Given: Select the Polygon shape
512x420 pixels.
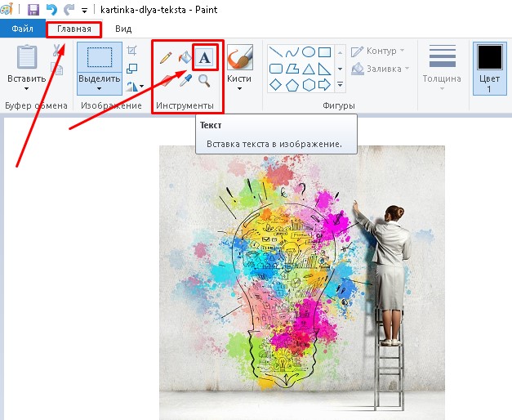Looking at the screenshot, I should (x=292, y=69).
